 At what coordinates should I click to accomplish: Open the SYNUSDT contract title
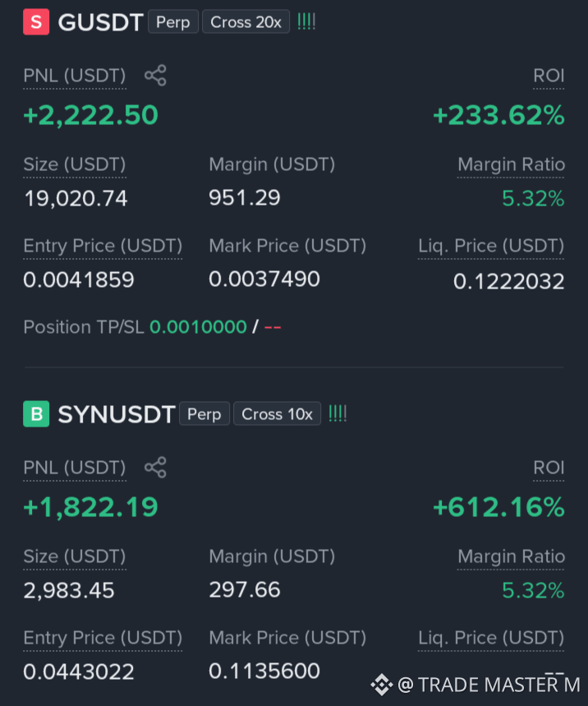(x=117, y=414)
